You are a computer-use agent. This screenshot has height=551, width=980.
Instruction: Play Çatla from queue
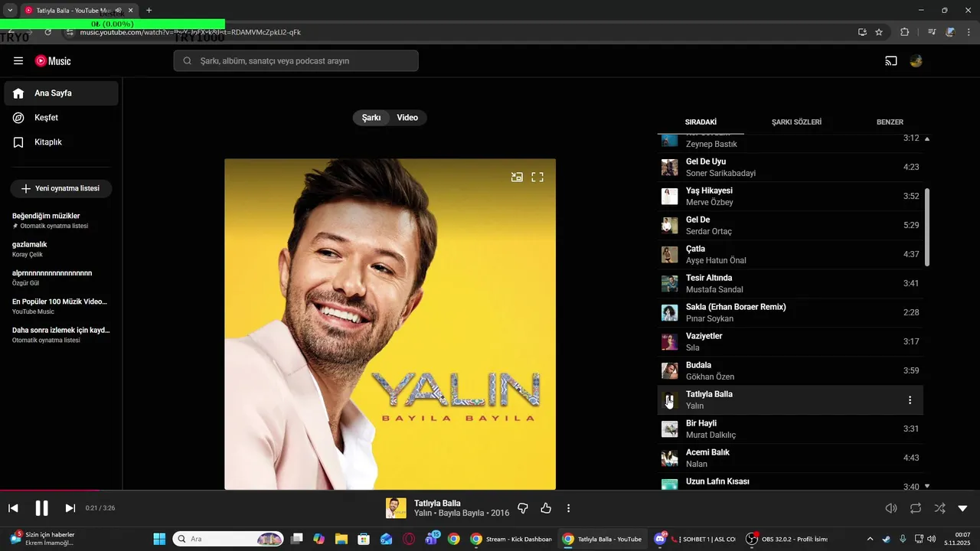[x=790, y=254]
